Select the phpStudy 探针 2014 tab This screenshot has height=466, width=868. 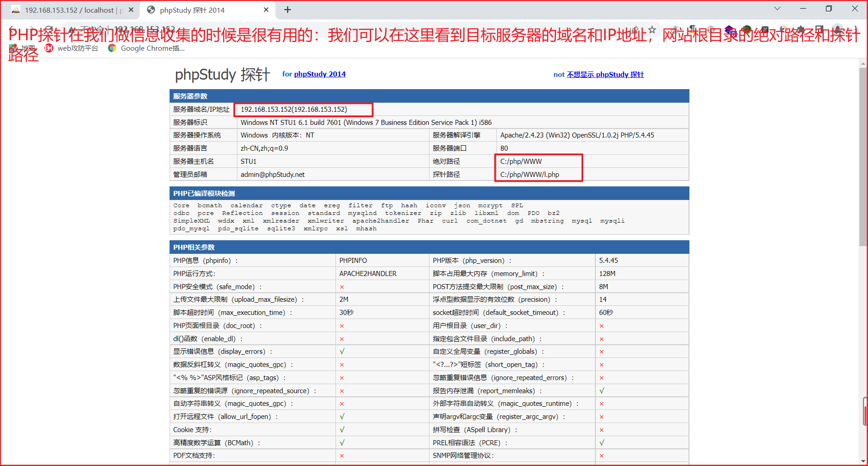[x=208, y=10]
